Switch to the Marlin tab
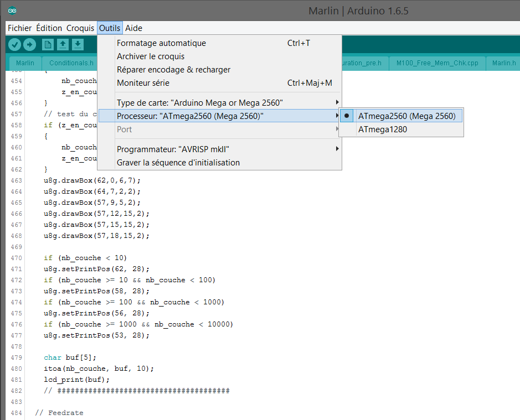Image resolution: width=520 pixels, height=420 pixels. 25,63
